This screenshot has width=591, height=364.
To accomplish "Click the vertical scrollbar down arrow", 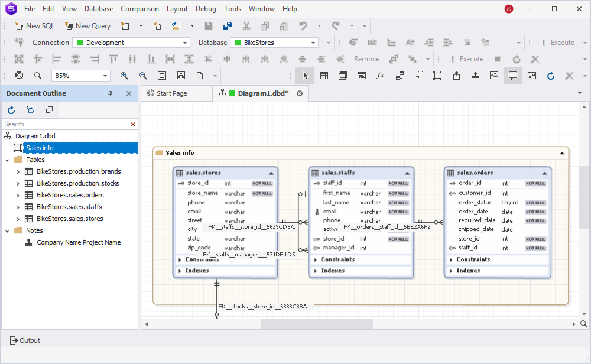I will click(584, 314).
